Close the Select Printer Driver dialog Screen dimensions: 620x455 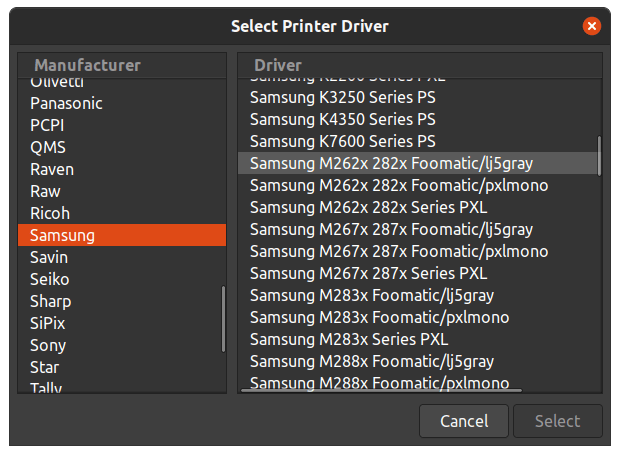(x=592, y=26)
